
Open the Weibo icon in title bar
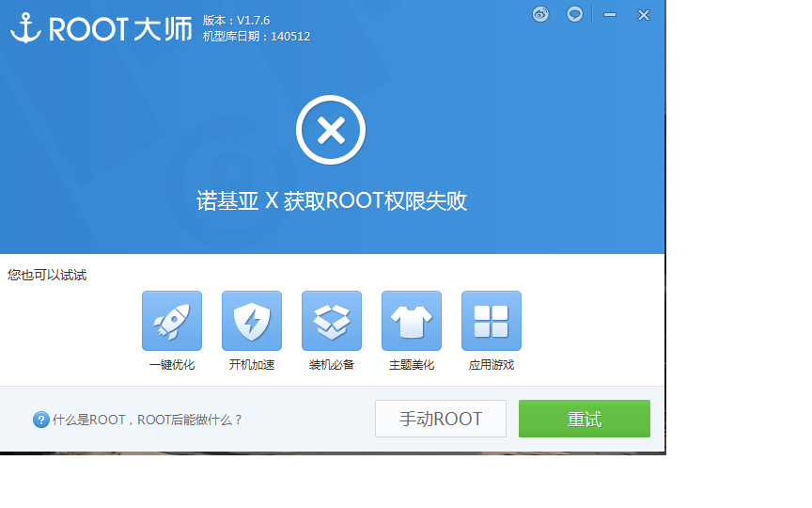[540, 14]
